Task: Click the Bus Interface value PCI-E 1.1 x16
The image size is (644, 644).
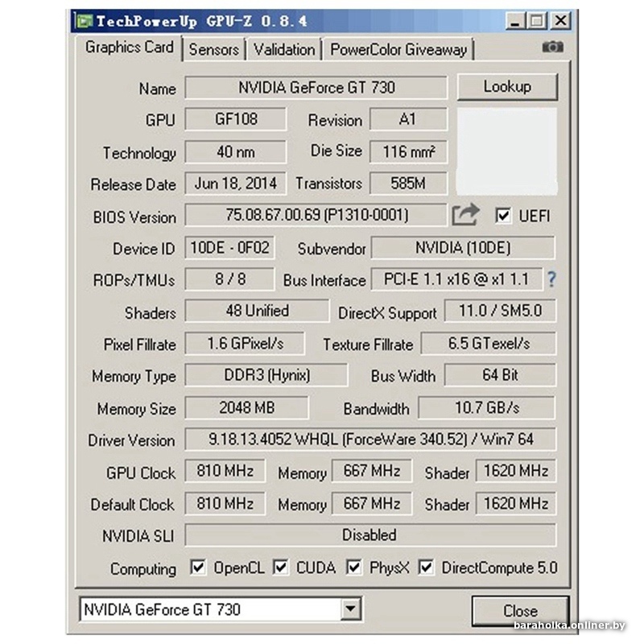Action: [456, 279]
